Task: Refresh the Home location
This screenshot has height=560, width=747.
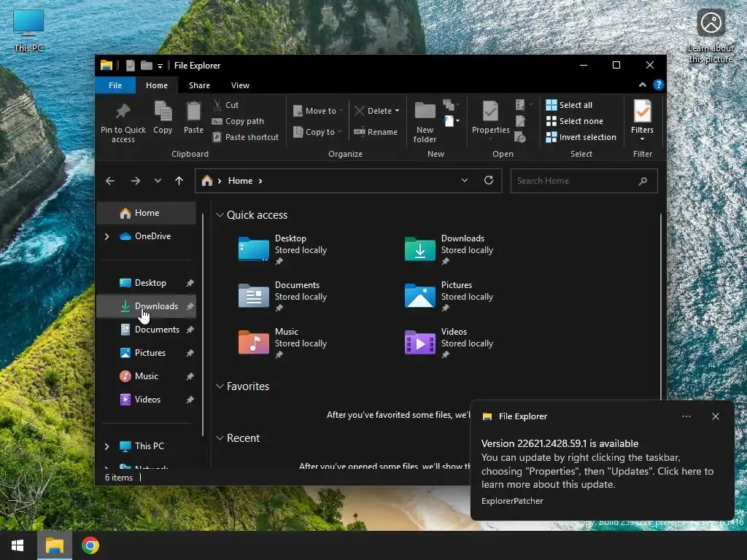Action: click(489, 181)
